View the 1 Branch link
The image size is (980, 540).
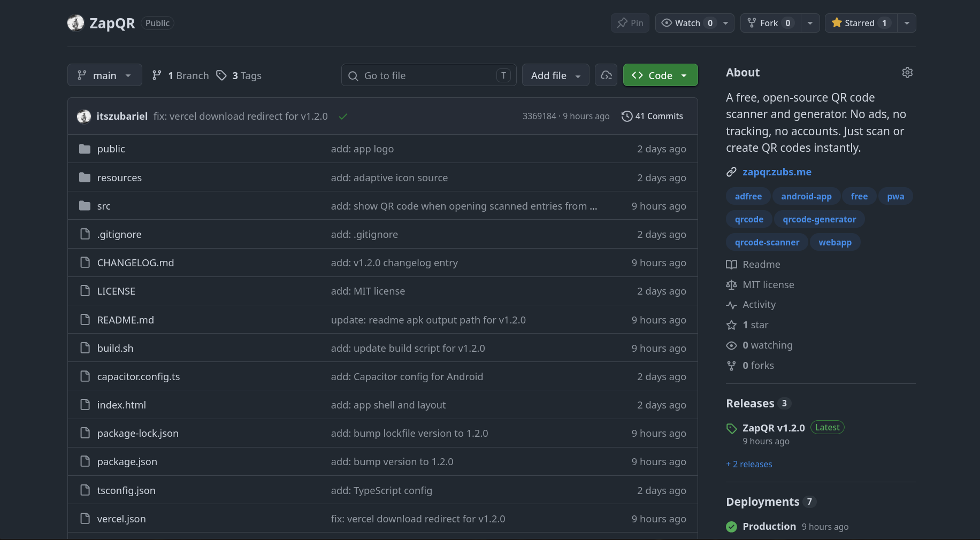(x=180, y=75)
